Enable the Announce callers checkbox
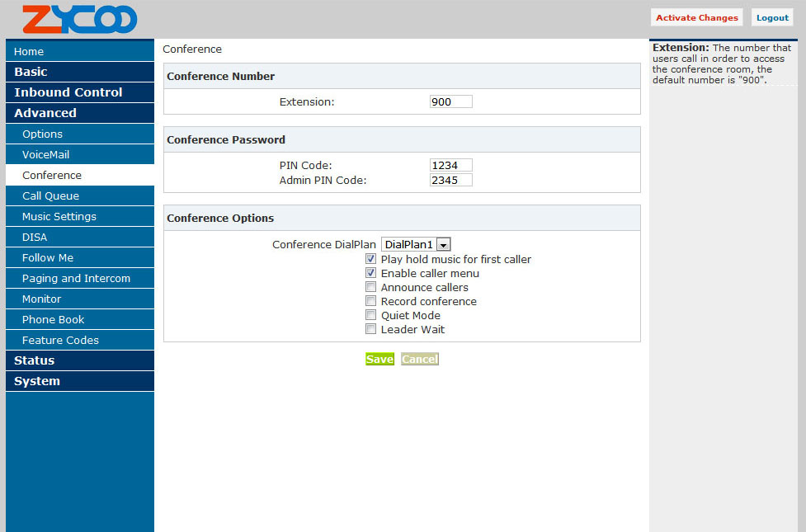Viewport: 806px width, 532px height. (371, 288)
